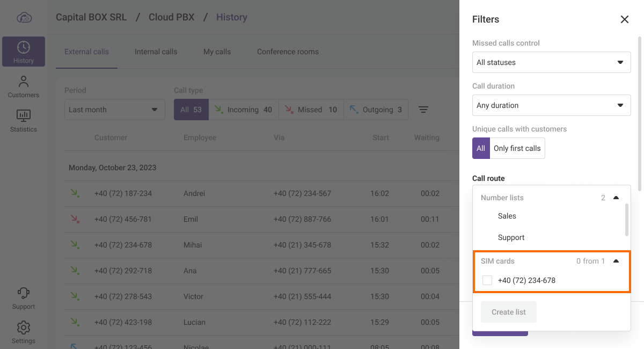Open Support from the sidebar
This screenshot has width=644, height=349.
coord(24,298)
